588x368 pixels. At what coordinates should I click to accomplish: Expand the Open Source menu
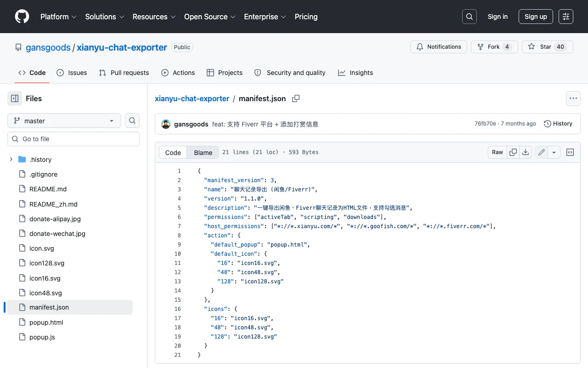(210, 17)
